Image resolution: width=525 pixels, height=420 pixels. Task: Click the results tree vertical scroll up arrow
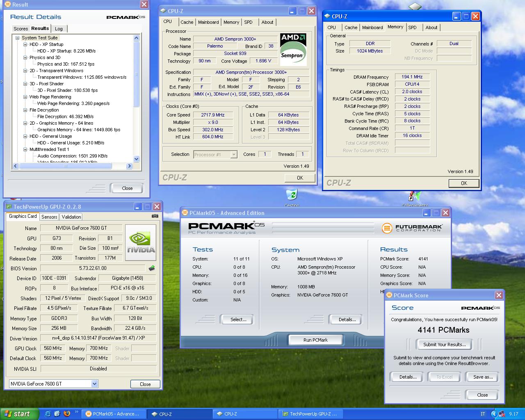[137, 38]
